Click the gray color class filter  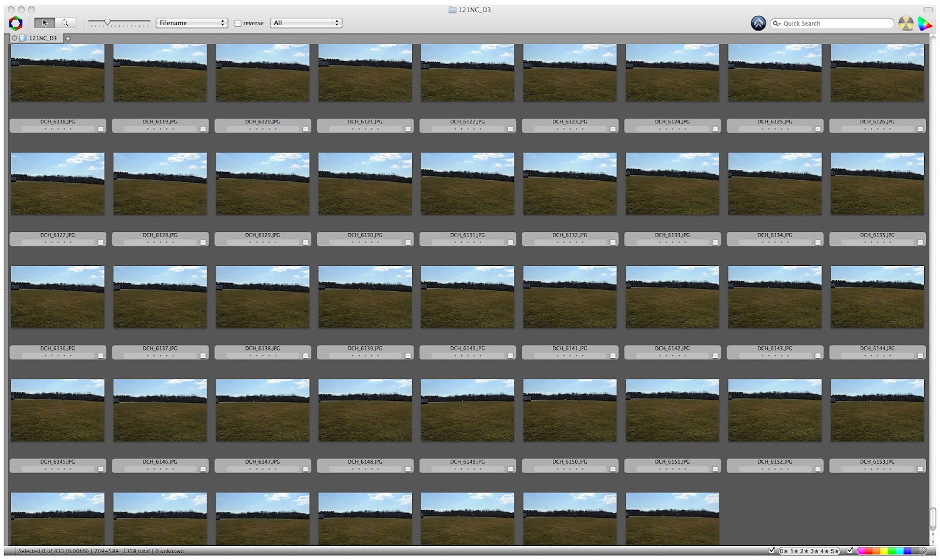pos(915,551)
